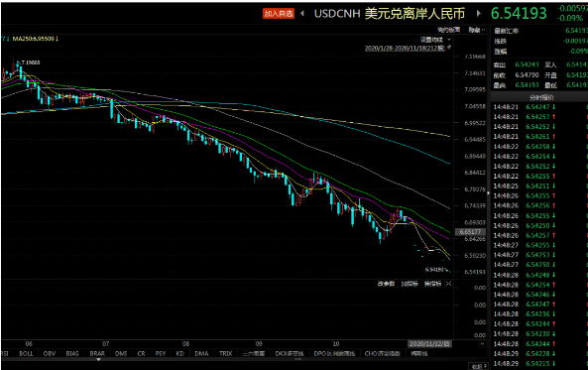Open the 设置均线 moving average dropdown
588x370 pixels.
434,40
